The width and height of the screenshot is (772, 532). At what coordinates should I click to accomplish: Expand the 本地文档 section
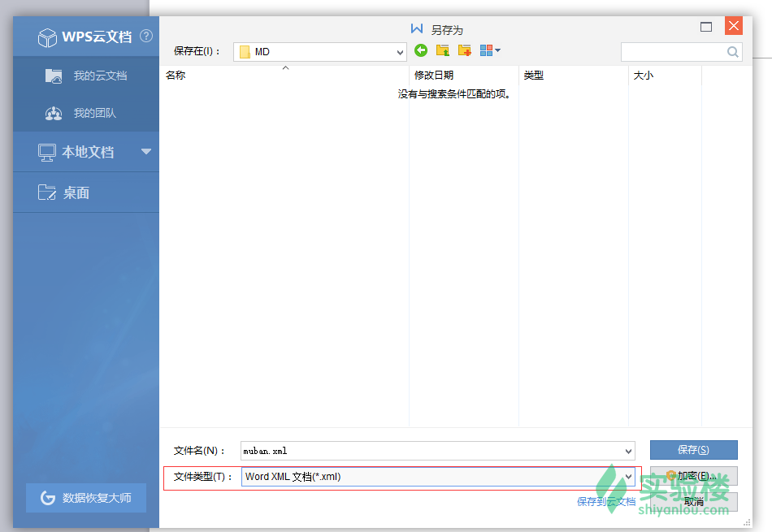(x=145, y=153)
